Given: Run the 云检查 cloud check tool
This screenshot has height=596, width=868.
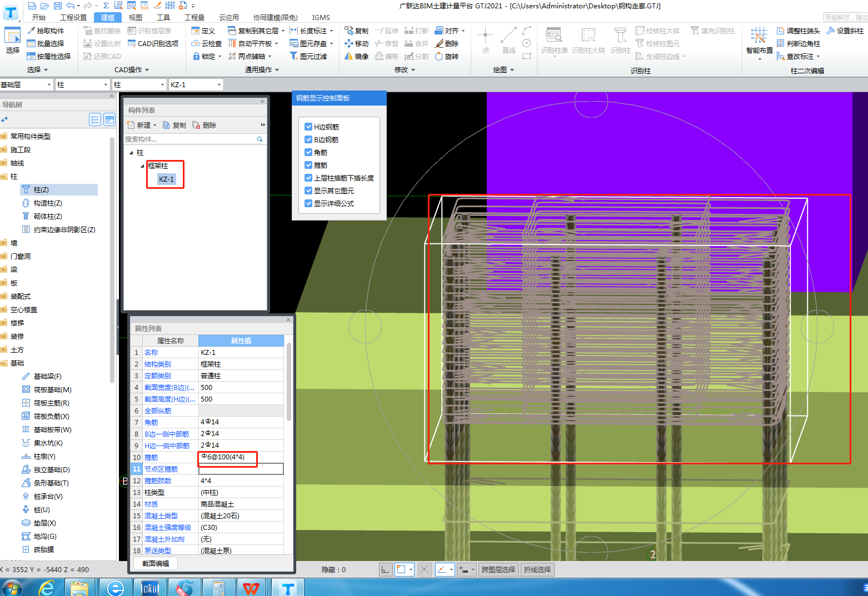Looking at the screenshot, I should (207, 43).
